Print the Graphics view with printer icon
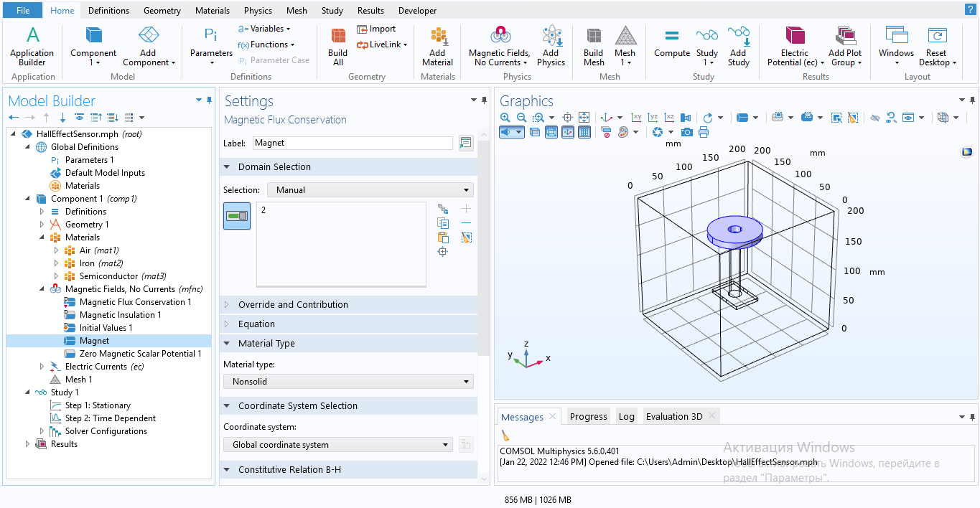This screenshot has width=980, height=508. (704, 132)
